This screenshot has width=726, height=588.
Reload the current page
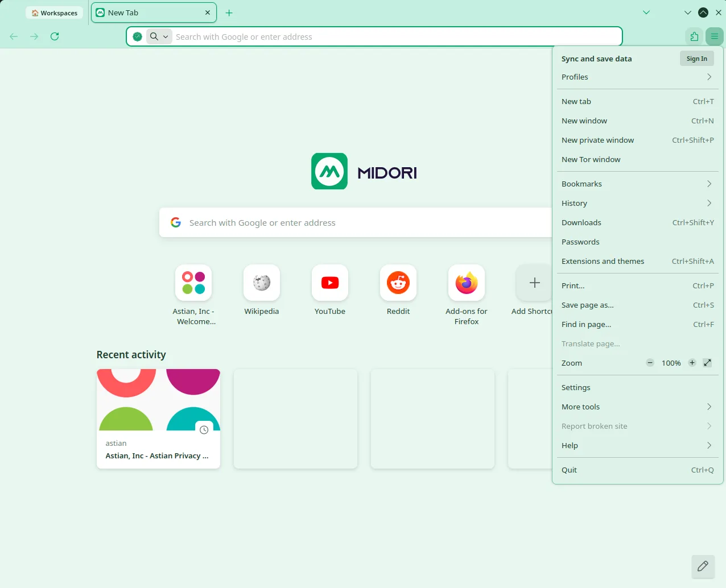pyautogui.click(x=55, y=36)
